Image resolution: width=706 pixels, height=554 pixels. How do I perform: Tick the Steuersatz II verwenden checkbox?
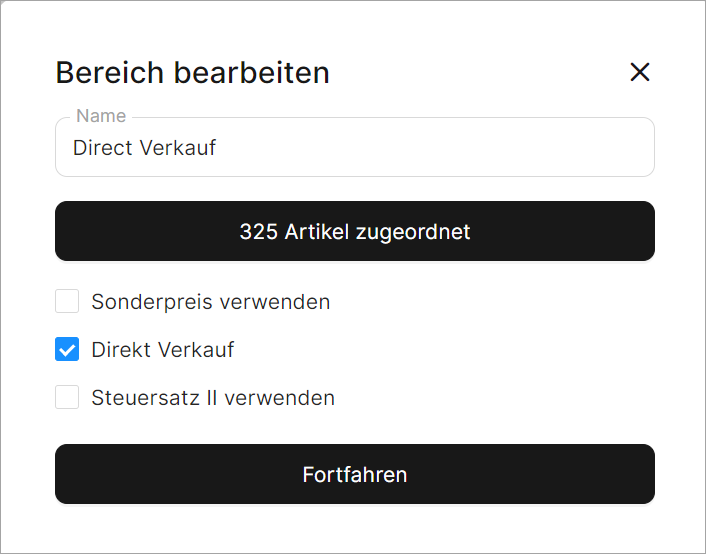(67, 398)
